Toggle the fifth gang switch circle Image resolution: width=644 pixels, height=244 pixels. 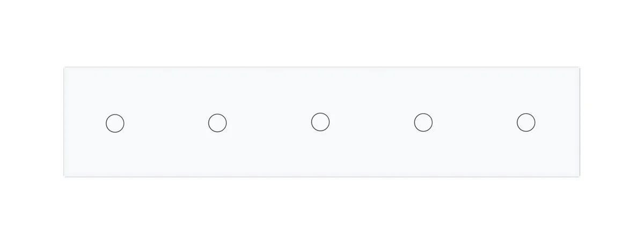pyautogui.click(x=526, y=123)
